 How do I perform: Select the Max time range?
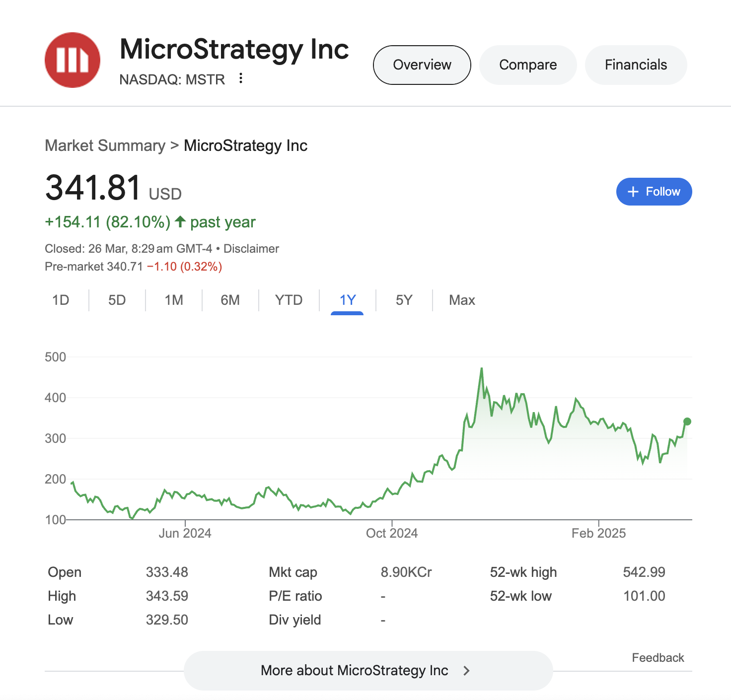(462, 300)
